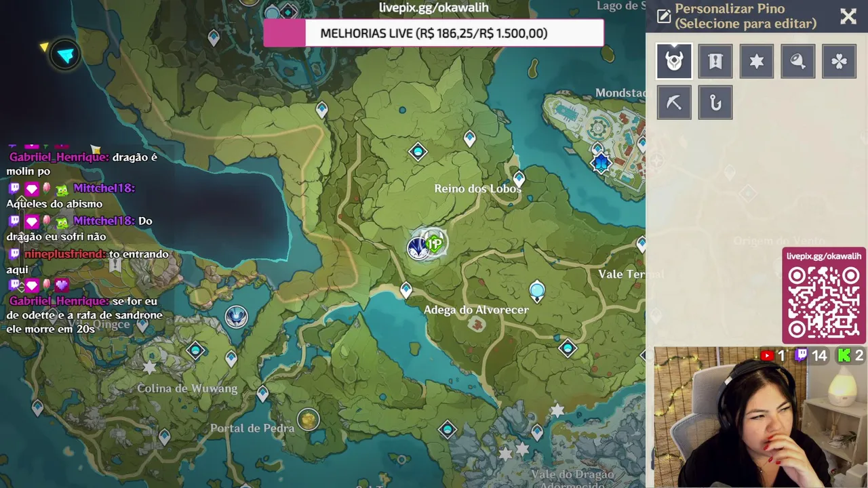Open the domain marker southeast of Adega do Alvorecer
Viewport: 868px width, 488px height.
568,348
